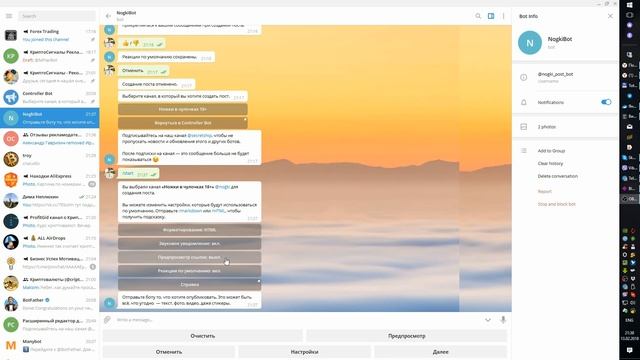Open the chat with the FC avatar

(x=49, y=324)
